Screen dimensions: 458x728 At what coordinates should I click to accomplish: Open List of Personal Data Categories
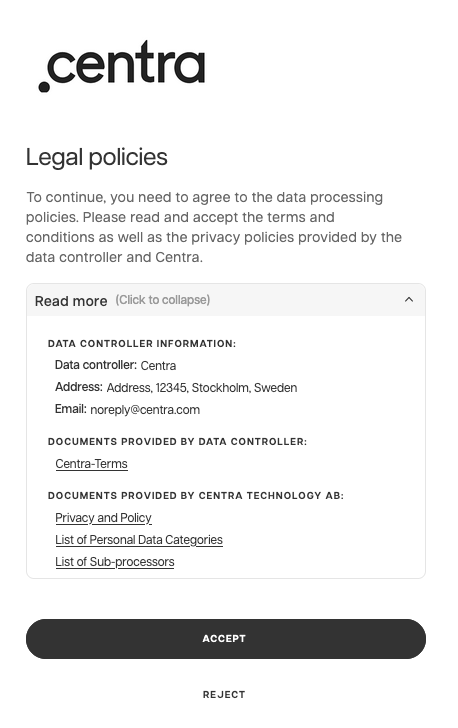tap(139, 540)
